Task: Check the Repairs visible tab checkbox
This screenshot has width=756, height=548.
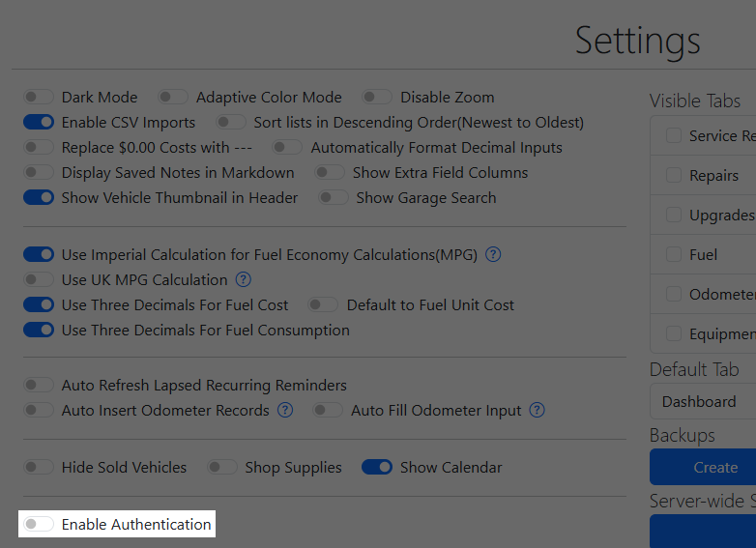Action: (x=674, y=176)
